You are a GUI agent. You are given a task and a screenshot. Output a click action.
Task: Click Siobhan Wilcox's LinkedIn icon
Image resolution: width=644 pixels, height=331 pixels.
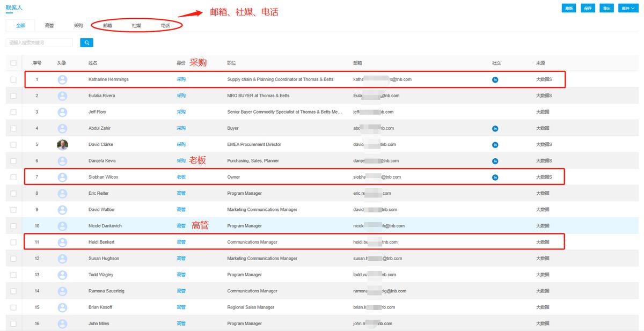[x=495, y=176]
